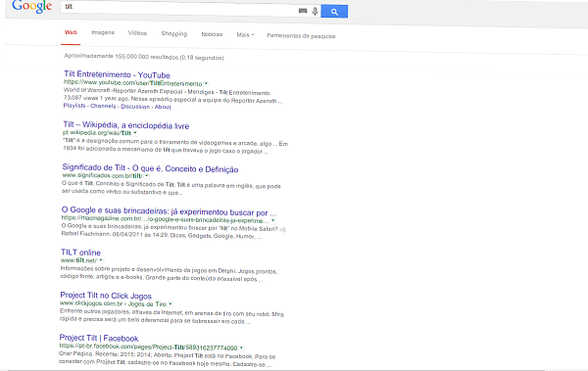The width and height of the screenshot is (588, 371).
Task: Expand arrow next to youtube.com TiltEntretenimento URL
Action: coord(206,83)
